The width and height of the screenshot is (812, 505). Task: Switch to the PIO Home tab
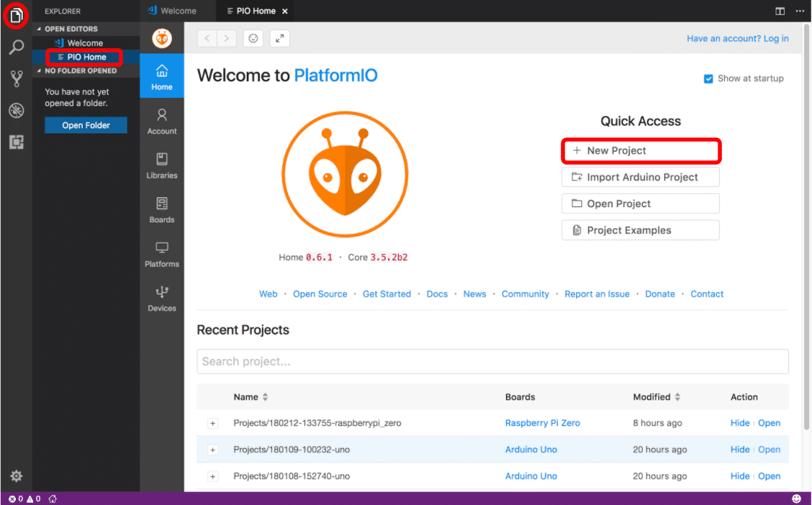click(x=255, y=11)
